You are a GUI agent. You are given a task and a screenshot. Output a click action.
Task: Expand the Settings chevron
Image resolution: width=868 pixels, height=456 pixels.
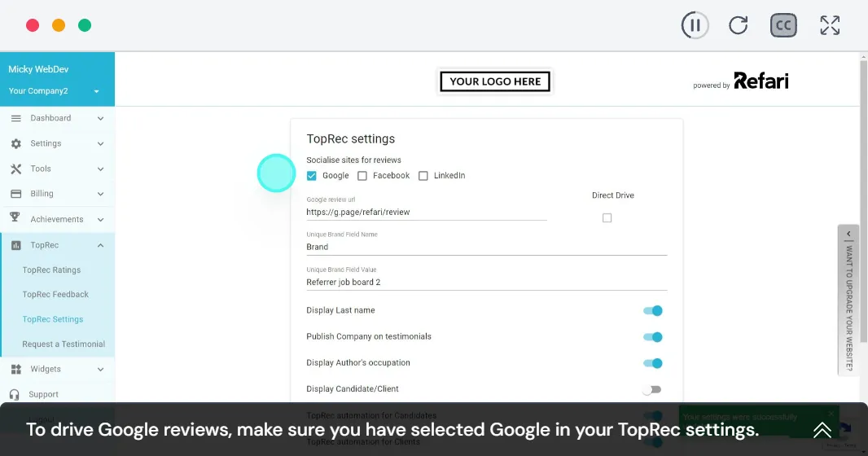click(100, 144)
